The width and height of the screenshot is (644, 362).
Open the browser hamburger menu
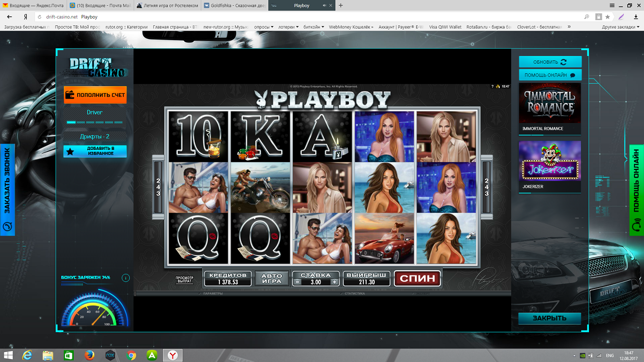coord(612,5)
